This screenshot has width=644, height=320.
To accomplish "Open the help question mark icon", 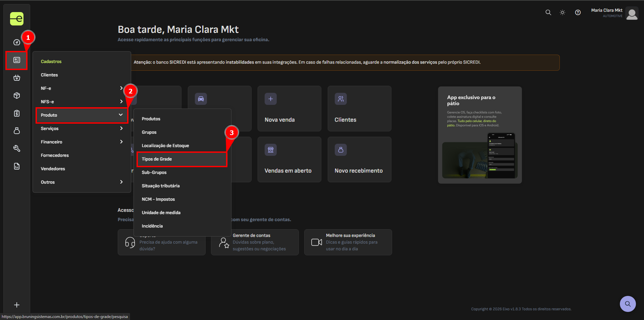I will click(x=578, y=12).
